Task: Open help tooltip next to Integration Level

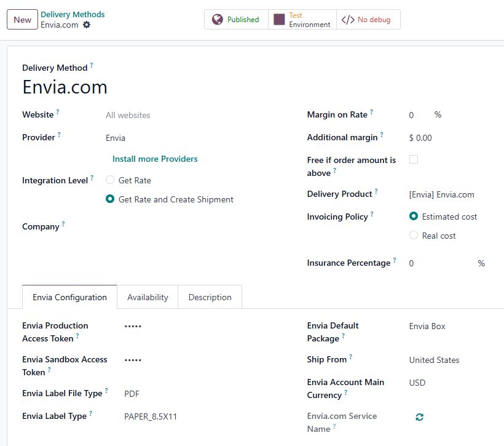Action: [x=92, y=177]
